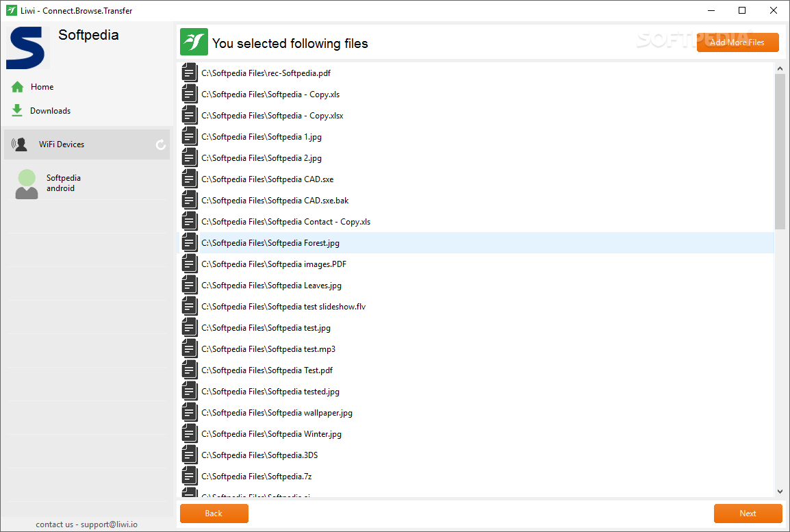Open the Downloads menu item
790x532 pixels.
(51, 111)
